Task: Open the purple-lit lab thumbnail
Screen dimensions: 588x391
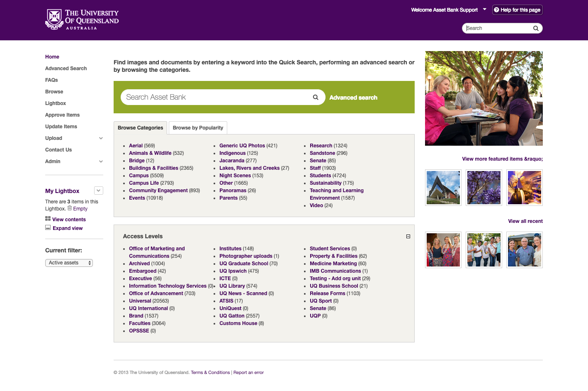Action: (525, 188)
